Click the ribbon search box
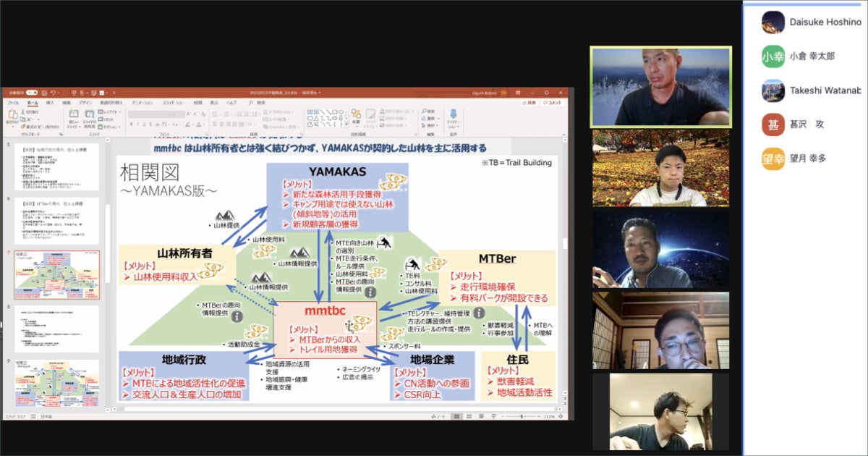868x456 pixels. click(258, 103)
